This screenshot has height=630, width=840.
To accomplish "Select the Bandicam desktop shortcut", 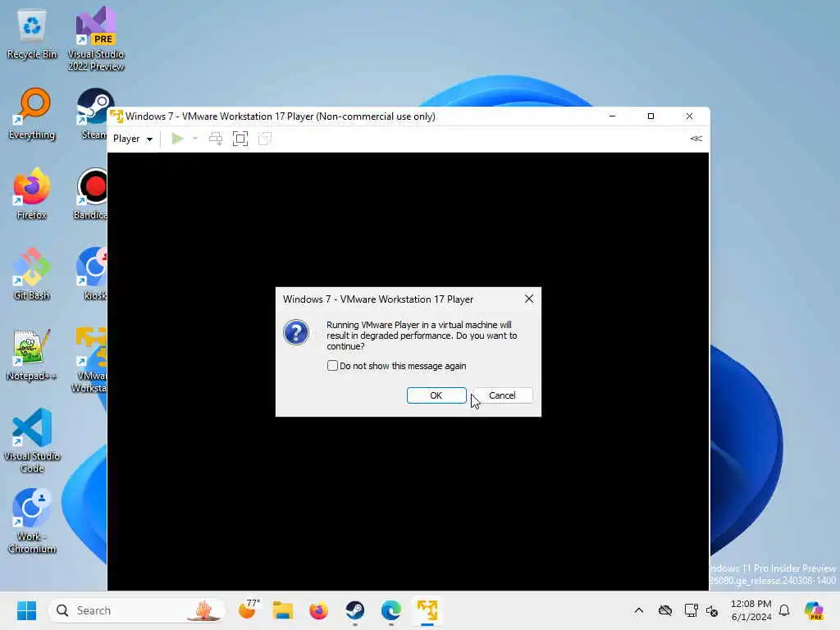I will 90,194.
